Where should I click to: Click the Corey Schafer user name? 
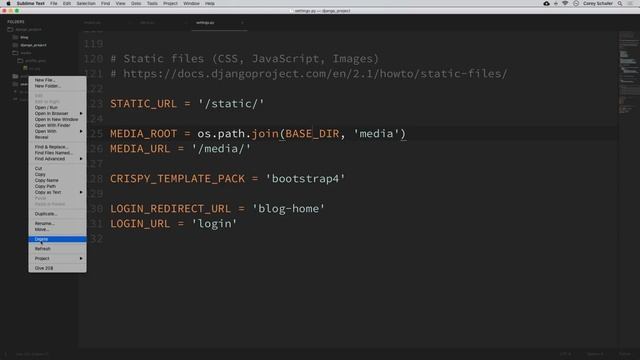(598, 3)
